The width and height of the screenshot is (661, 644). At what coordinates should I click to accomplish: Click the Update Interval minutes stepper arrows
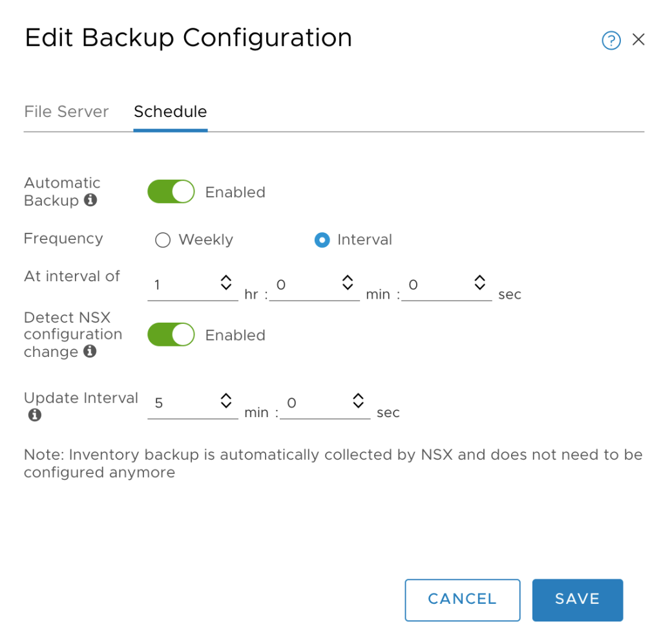[226, 401]
